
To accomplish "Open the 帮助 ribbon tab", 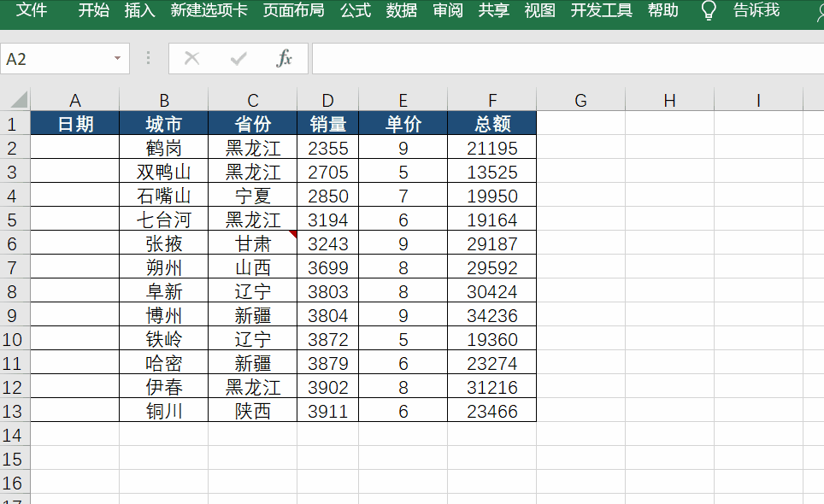I will pyautogui.click(x=663, y=10).
